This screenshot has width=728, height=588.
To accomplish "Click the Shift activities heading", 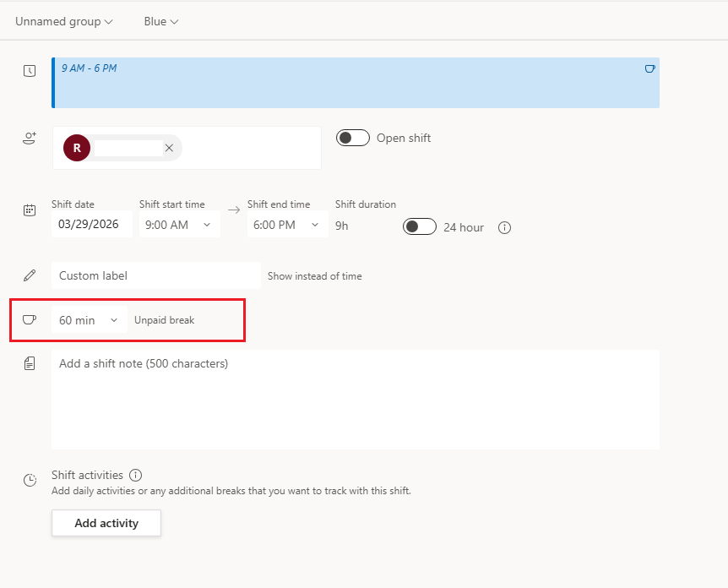I will (x=87, y=475).
